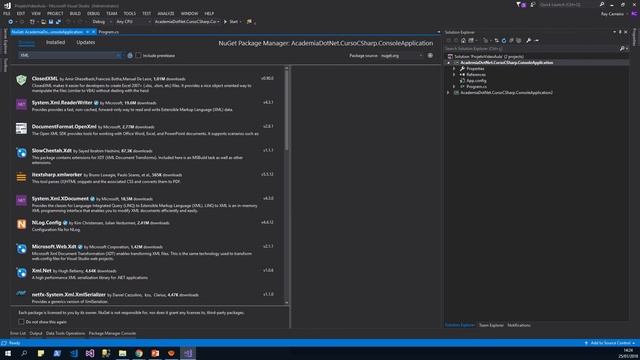Image resolution: width=640 pixels, height=360 pixels.
Task: Click Collapse All icon in Solution Explorer
Action: pyautogui.click(x=511, y=40)
